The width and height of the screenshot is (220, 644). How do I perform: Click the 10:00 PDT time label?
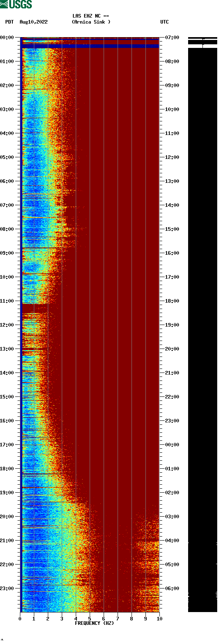point(7,277)
